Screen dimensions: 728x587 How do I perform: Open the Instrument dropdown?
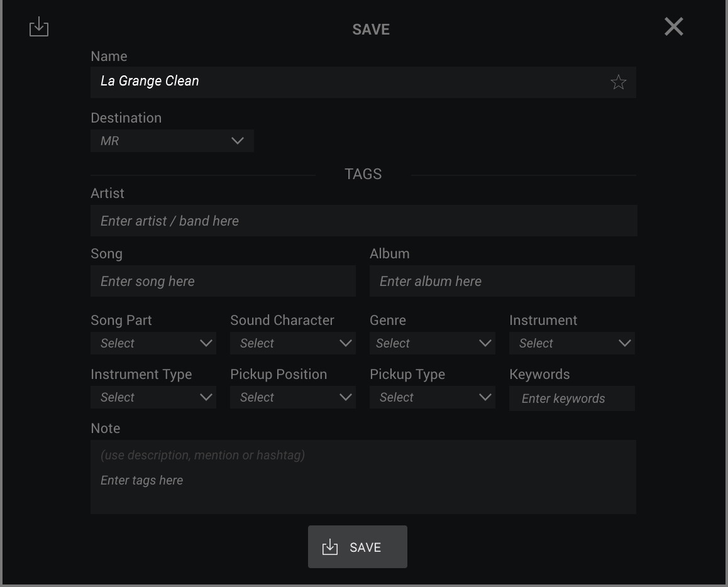[572, 343]
